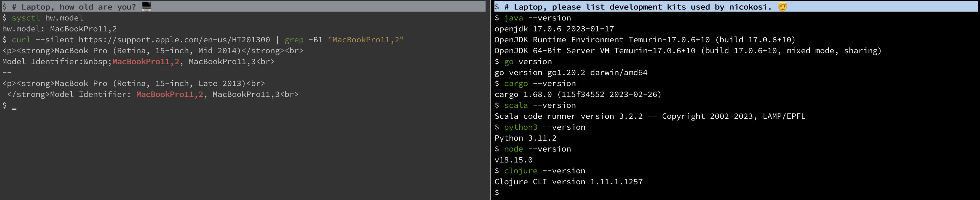Click the 'cargo' command word
Viewport: 980px width, 200px height.
click(x=516, y=84)
